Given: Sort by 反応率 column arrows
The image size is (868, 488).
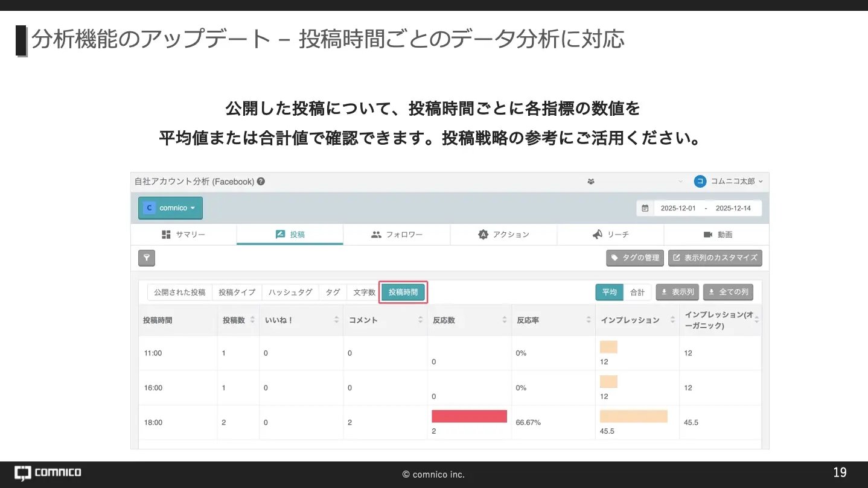Looking at the screenshot, I should tap(588, 320).
